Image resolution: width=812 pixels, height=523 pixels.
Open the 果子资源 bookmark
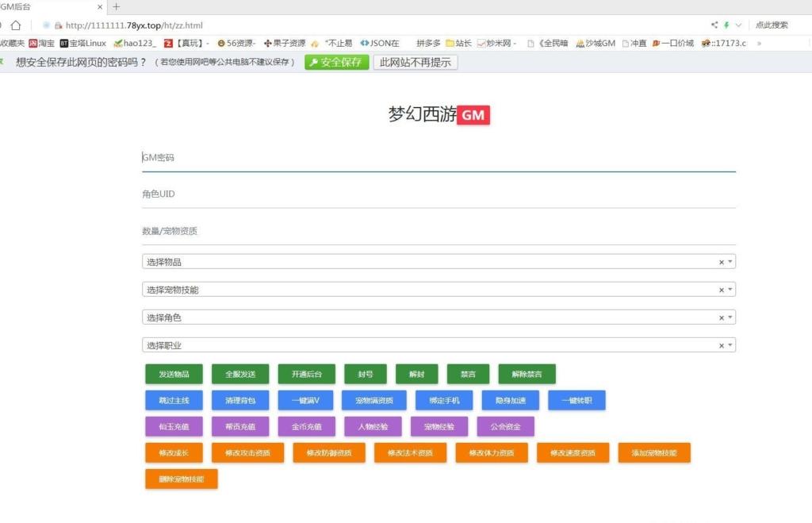coord(285,43)
